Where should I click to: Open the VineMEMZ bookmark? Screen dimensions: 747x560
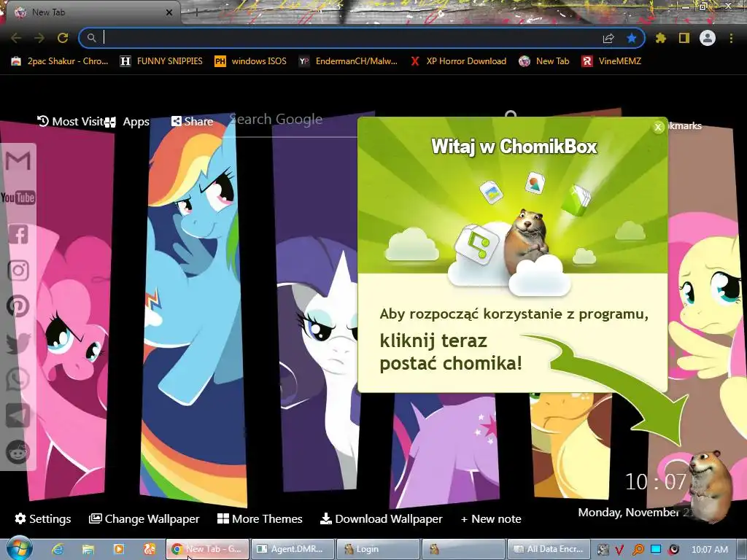[x=611, y=61]
